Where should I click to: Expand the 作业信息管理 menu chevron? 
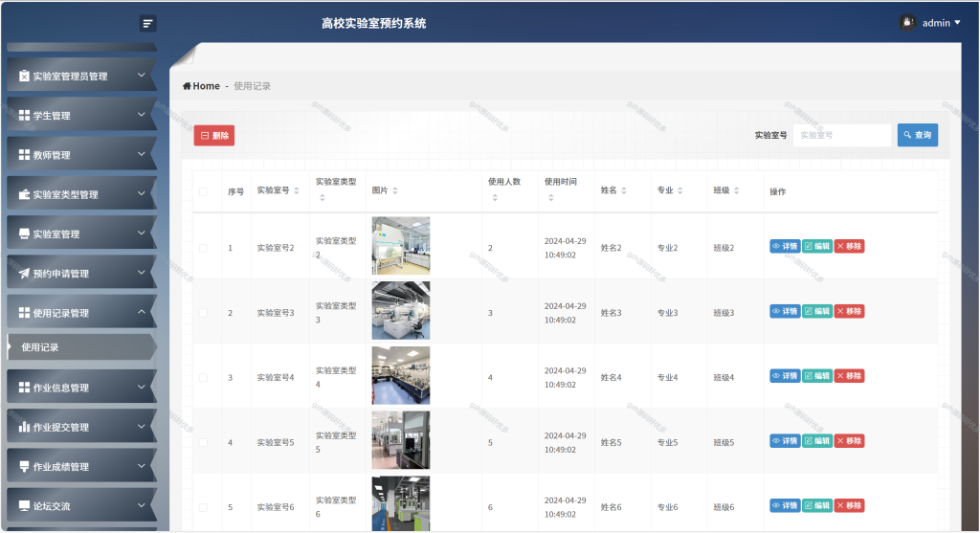click(142, 387)
